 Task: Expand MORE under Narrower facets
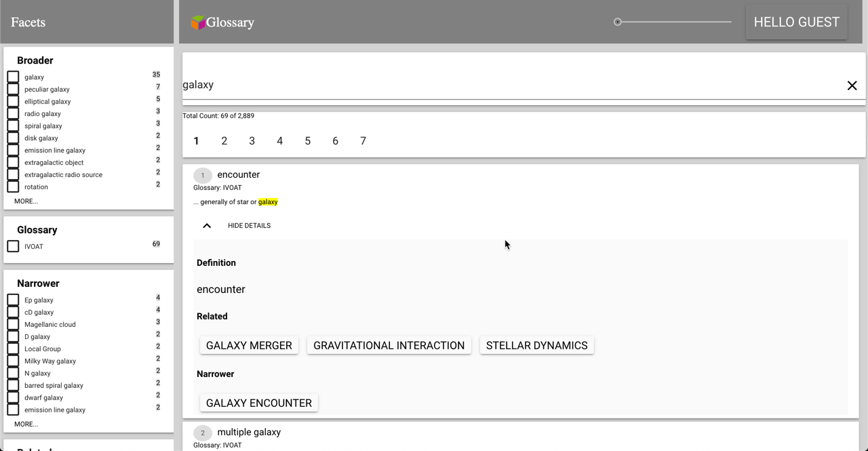26,424
